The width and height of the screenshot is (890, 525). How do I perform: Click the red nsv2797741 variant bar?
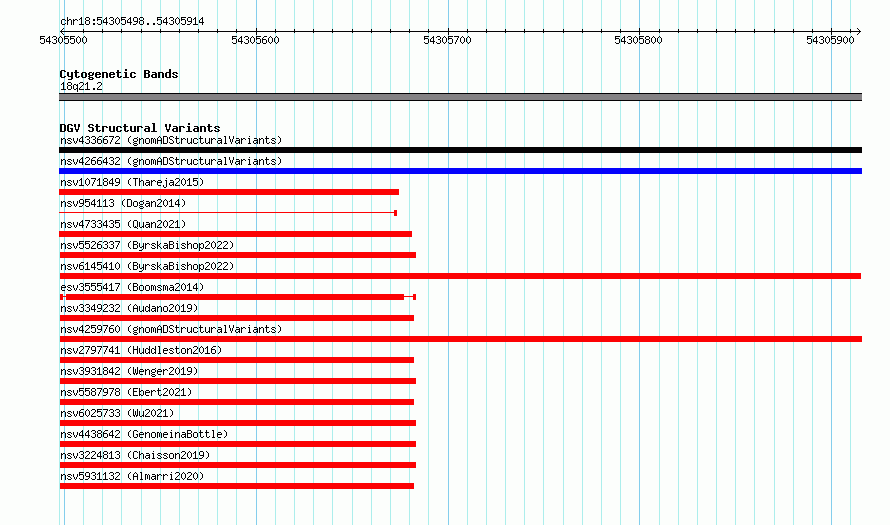[x=237, y=360]
